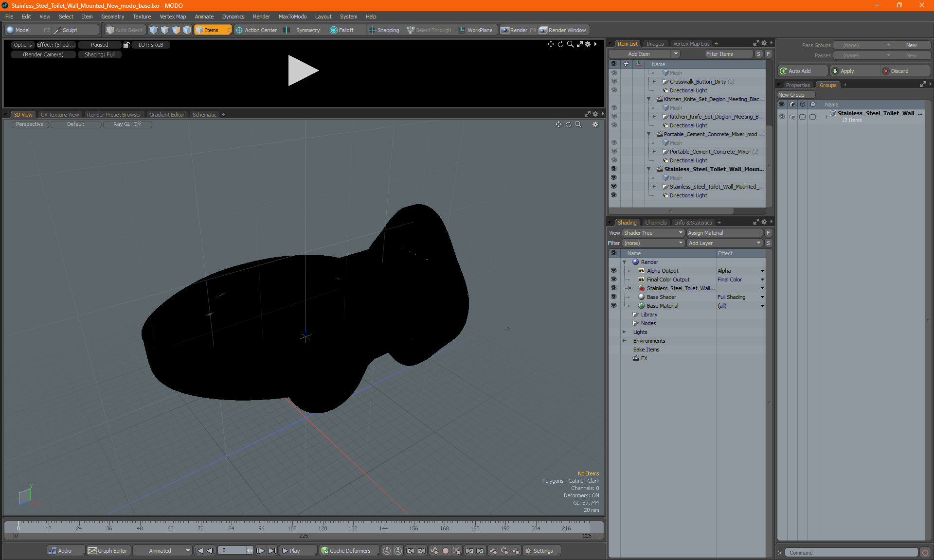Activate Items selection mode
This screenshot has width=934, height=560.
(x=213, y=30)
